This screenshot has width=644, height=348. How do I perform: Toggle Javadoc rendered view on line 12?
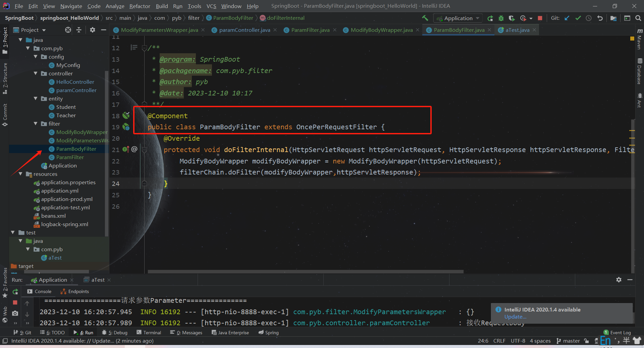click(134, 48)
